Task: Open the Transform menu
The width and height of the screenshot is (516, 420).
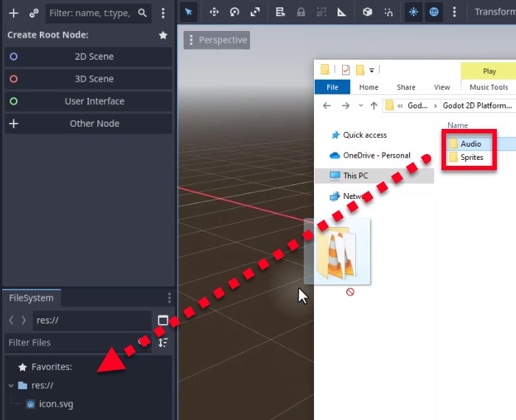Action: (495, 12)
